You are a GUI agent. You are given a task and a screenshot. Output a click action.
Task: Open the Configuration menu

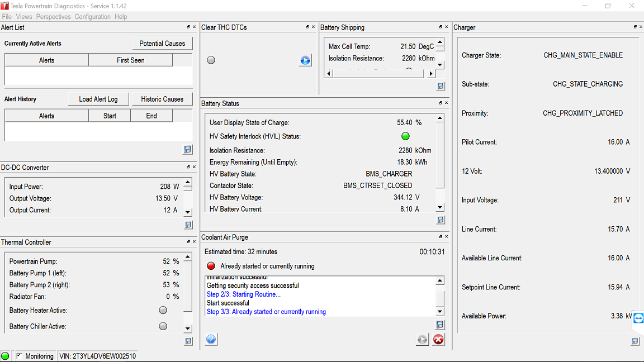[93, 17]
